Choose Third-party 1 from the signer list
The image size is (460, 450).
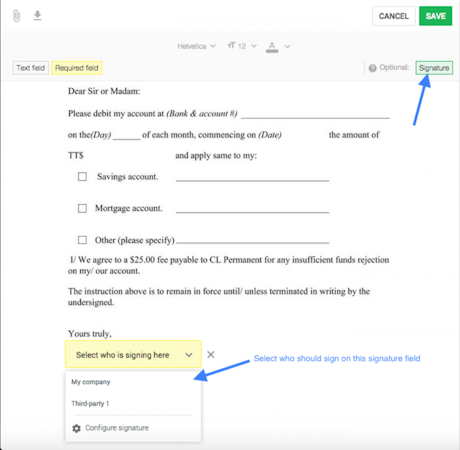coord(90,404)
